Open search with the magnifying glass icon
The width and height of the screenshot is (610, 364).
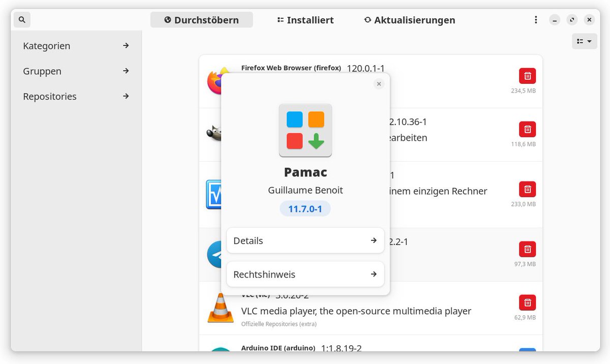[x=21, y=19]
